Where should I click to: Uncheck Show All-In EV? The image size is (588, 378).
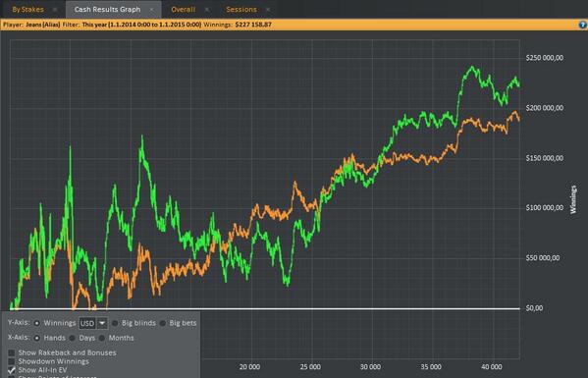coord(12,370)
